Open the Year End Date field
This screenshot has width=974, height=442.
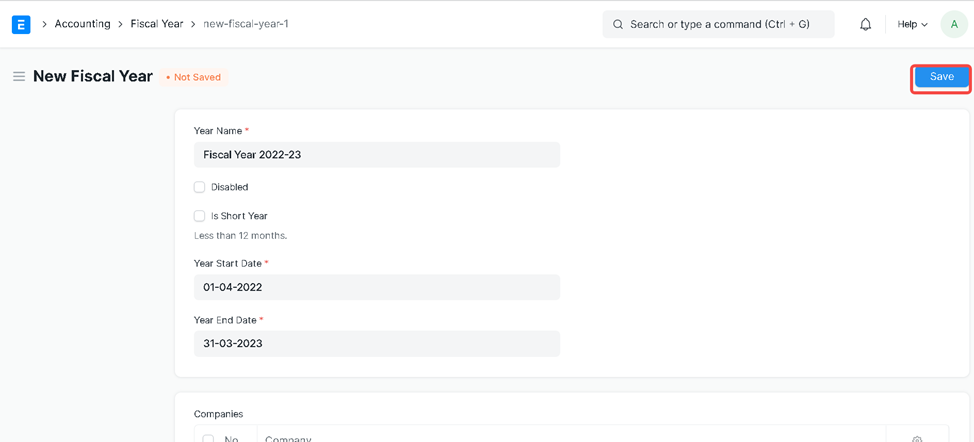pos(376,343)
